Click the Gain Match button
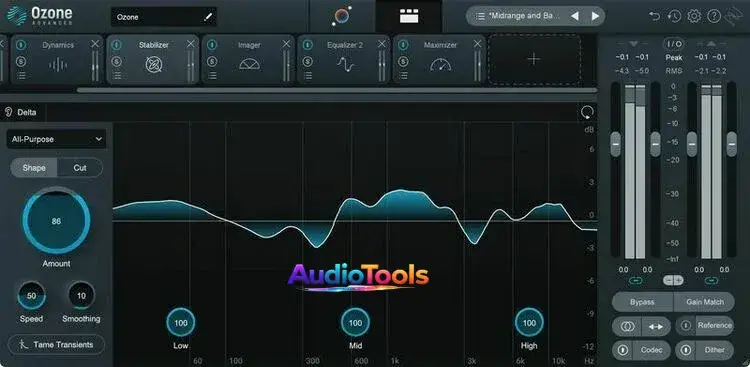Screen dimensions: 750x367 coord(704,302)
